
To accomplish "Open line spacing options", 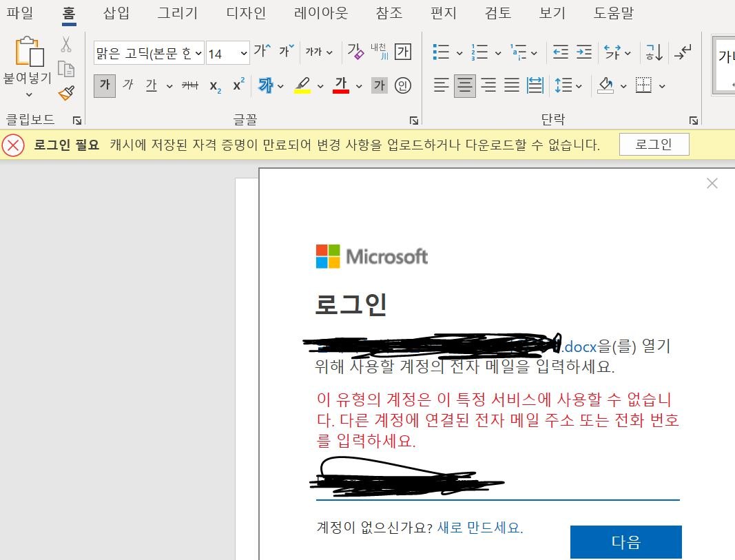I will pyautogui.click(x=568, y=85).
